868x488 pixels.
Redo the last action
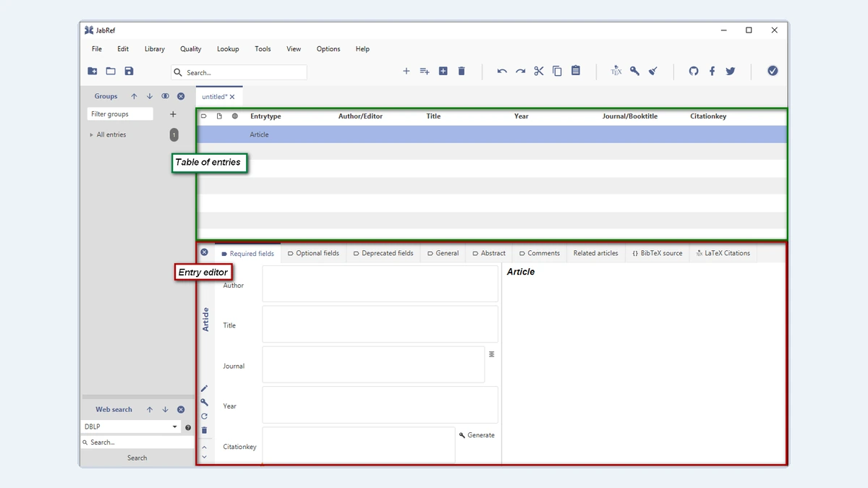pos(520,71)
